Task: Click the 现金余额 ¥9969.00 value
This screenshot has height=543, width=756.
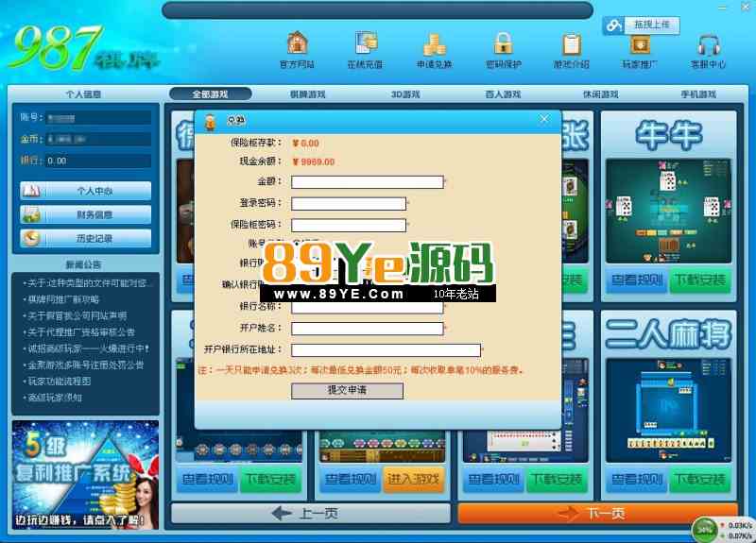Action: coord(314,162)
